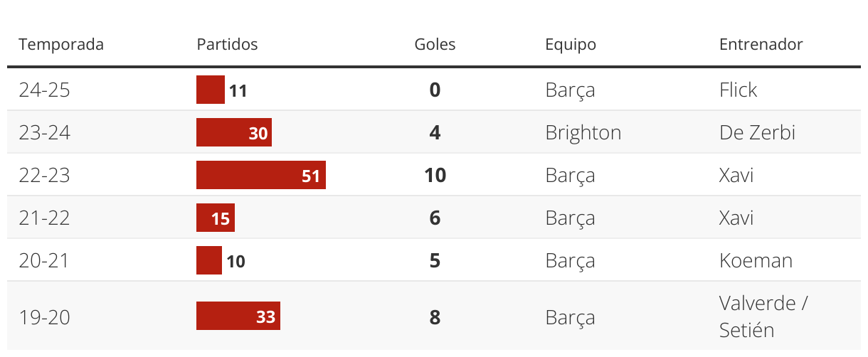Select the Flick coach cell
This screenshot has width=868, height=357.
click(738, 90)
